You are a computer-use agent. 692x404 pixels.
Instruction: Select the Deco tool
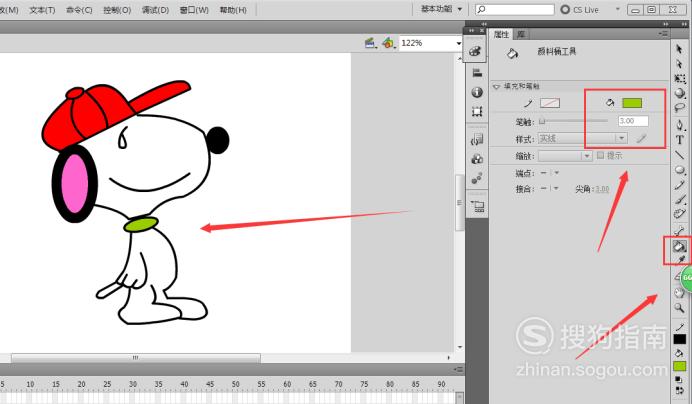click(x=680, y=214)
